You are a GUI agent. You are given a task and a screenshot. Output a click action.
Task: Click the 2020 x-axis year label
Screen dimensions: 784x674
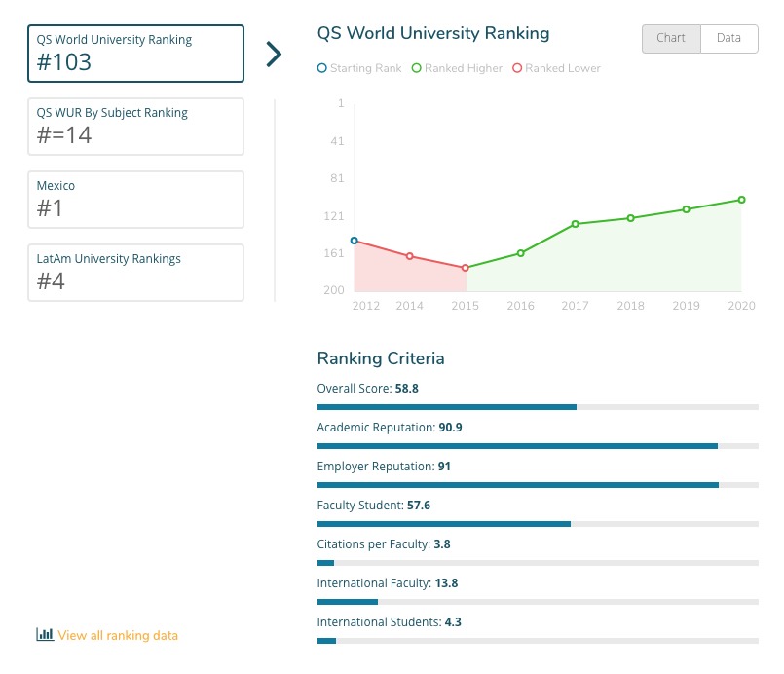click(741, 306)
